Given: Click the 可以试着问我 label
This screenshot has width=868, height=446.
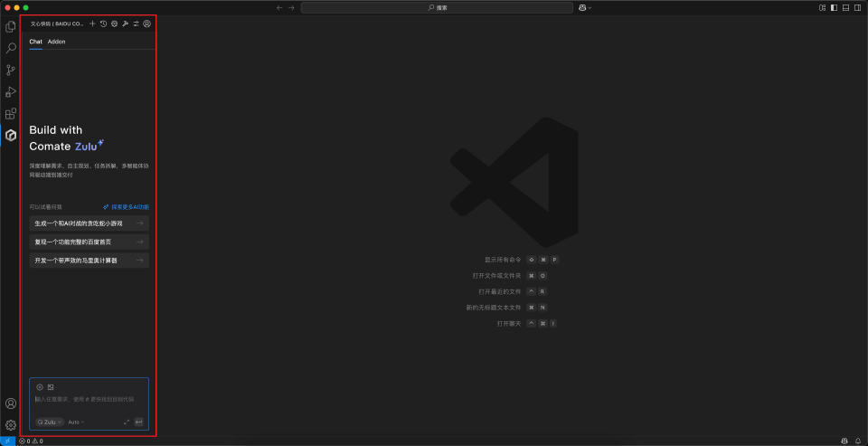Looking at the screenshot, I should (46, 207).
